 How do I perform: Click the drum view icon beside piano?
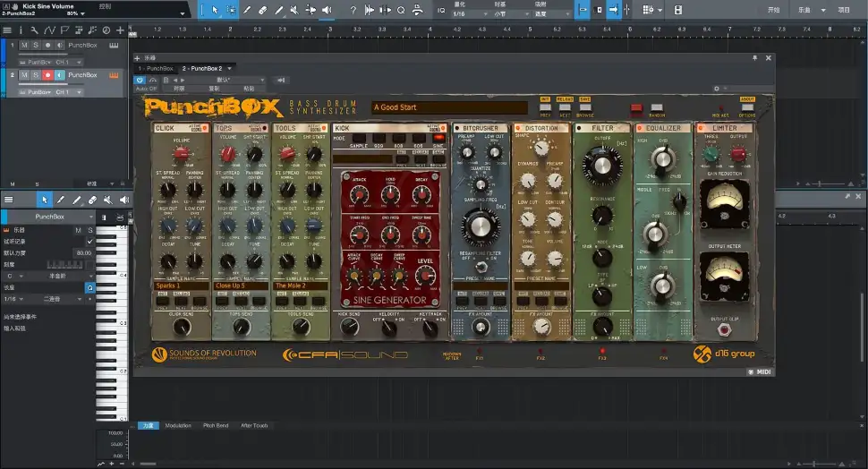pyautogui.click(x=120, y=217)
